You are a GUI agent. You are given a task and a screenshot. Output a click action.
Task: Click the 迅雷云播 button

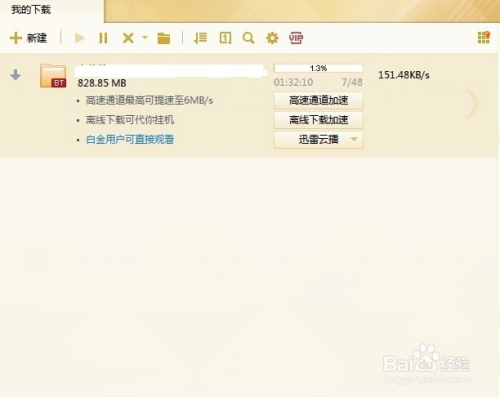click(318, 140)
